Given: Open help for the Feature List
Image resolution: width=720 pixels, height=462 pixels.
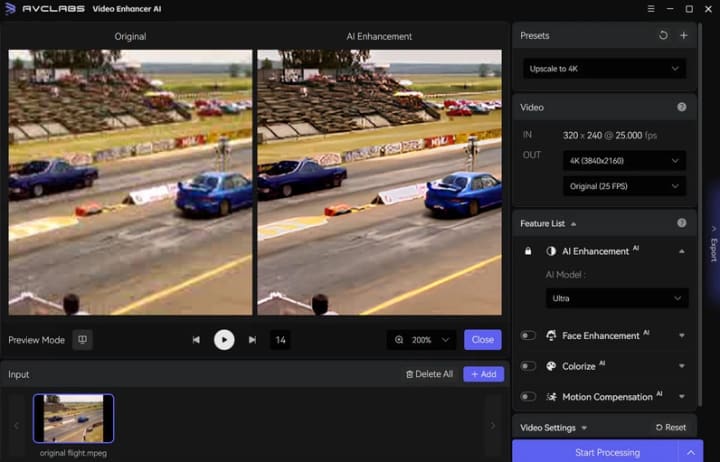Looking at the screenshot, I should click(681, 223).
